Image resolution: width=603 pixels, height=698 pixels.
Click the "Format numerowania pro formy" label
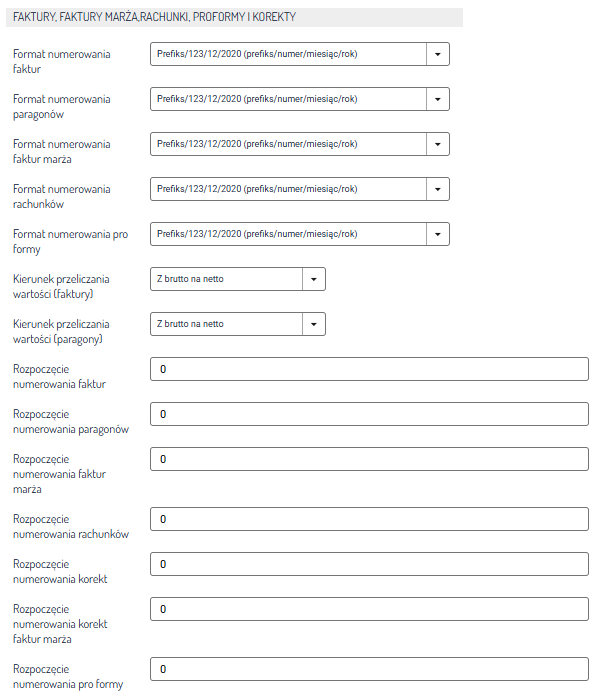point(70,241)
